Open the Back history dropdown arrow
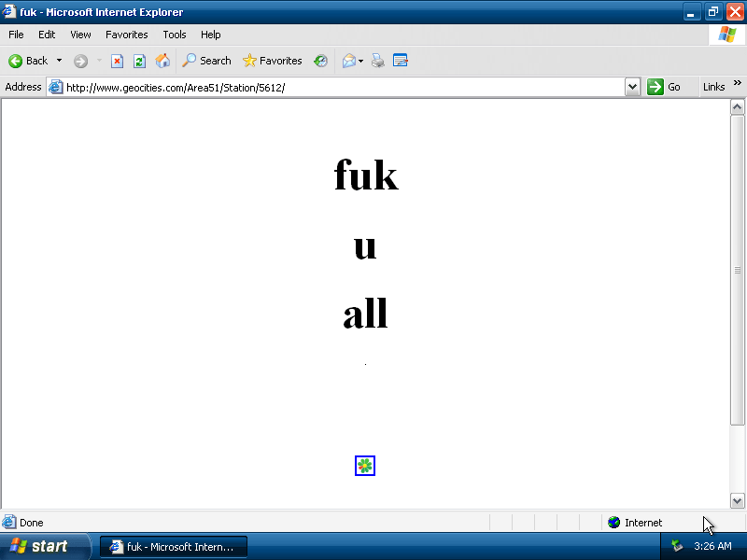 [59, 61]
